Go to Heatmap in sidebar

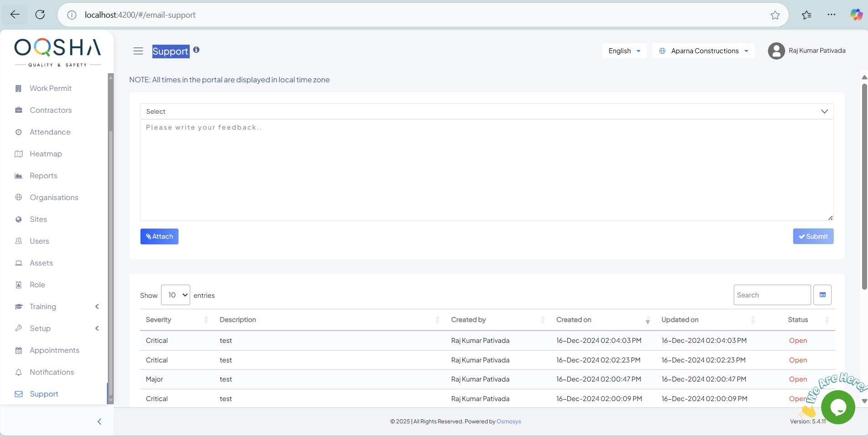point(45,154)
